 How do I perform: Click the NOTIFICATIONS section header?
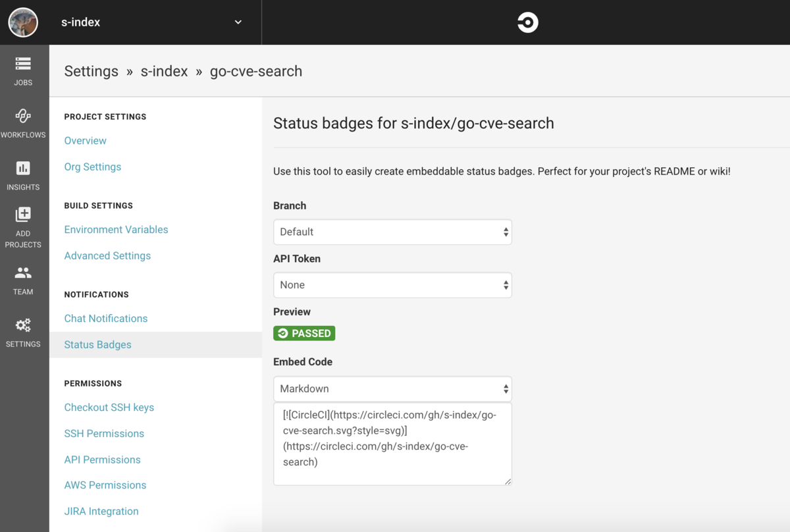click(97, 294)
